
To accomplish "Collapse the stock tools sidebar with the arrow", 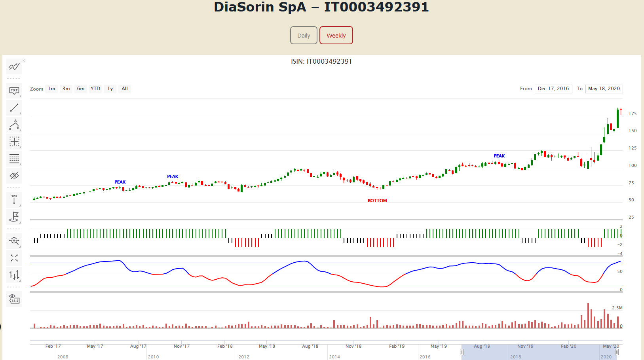I will point(24,61).
